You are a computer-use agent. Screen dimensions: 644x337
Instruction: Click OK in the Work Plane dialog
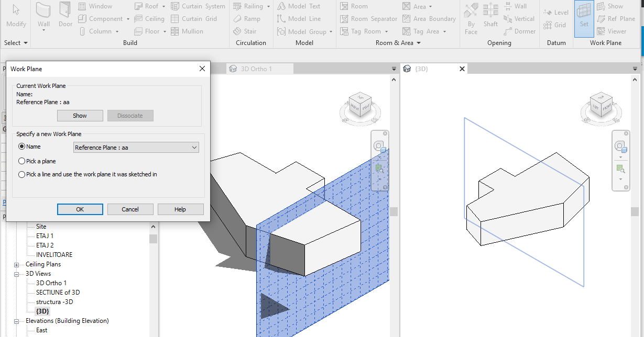[x=80, y=209]
